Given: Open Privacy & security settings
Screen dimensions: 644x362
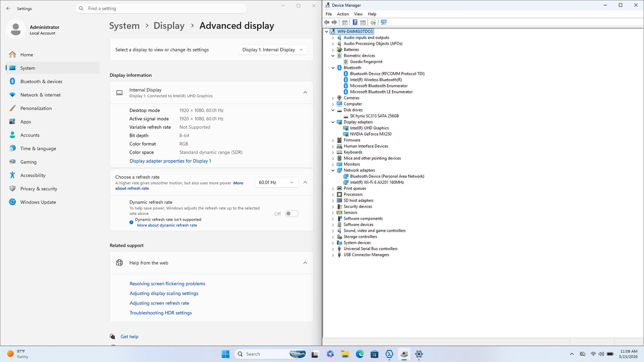Looking at the screenshot, I should (52, 189).
